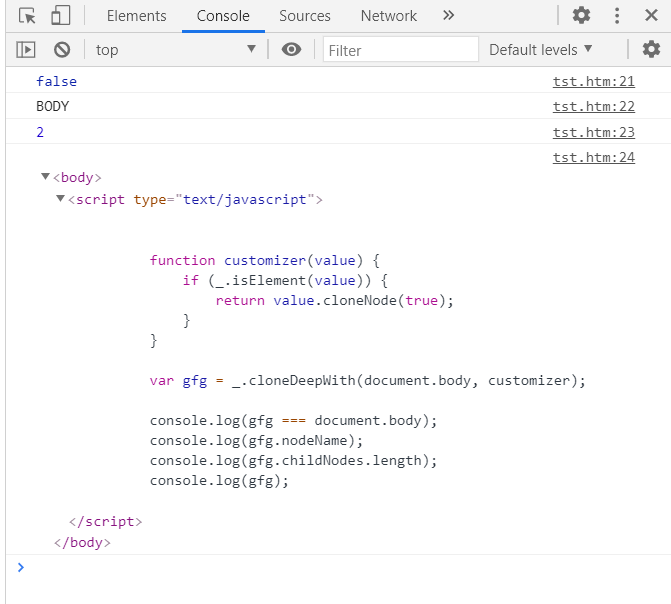Show the console sidebar

pyautogui.click(x=26, y=50)
